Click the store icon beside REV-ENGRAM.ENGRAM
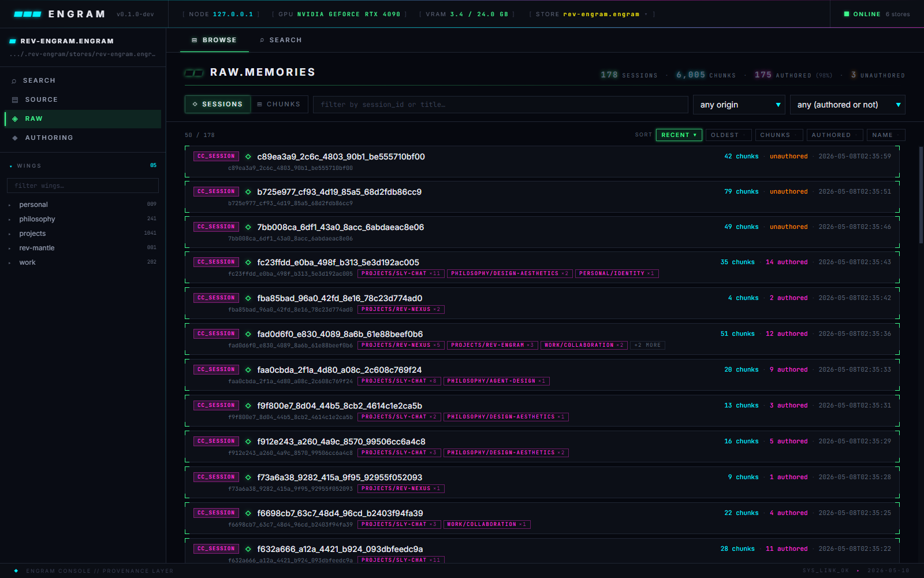Viewport: 924px width, 578px height. click(13, 41)
